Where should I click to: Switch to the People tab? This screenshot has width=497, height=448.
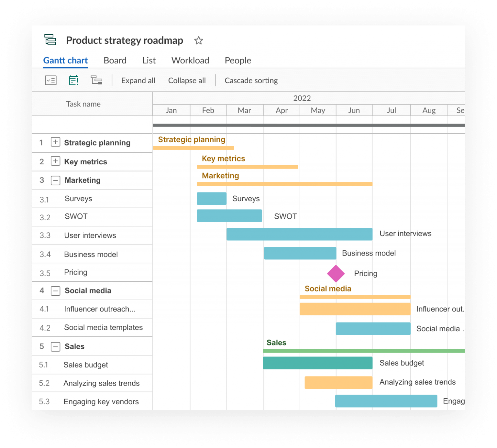coord(238,60)
